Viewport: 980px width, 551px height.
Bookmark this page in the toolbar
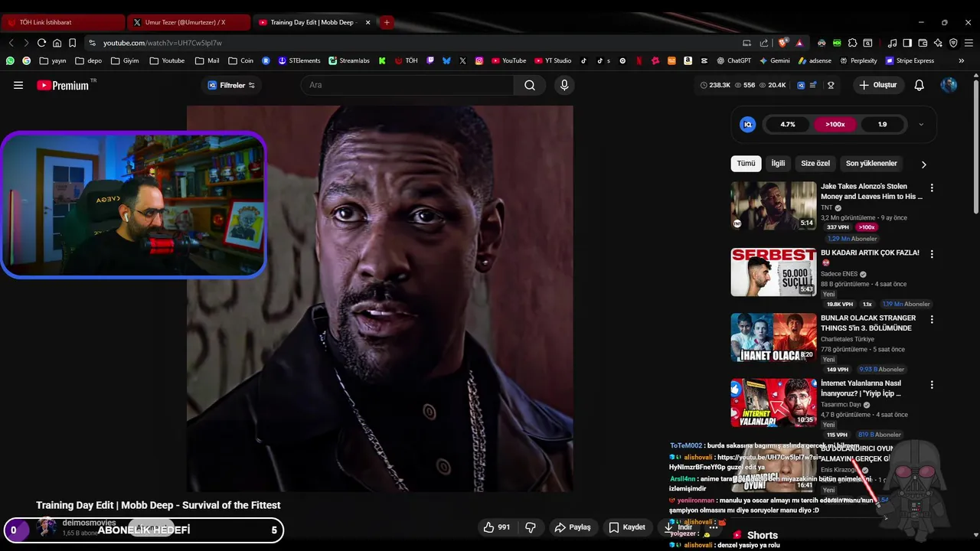tap(72, 43)
